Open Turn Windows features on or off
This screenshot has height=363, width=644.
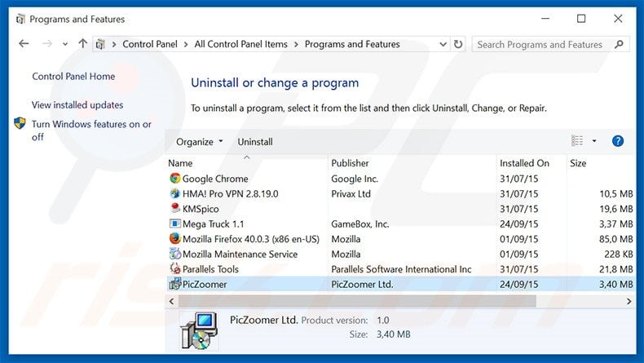coord(91,131)
